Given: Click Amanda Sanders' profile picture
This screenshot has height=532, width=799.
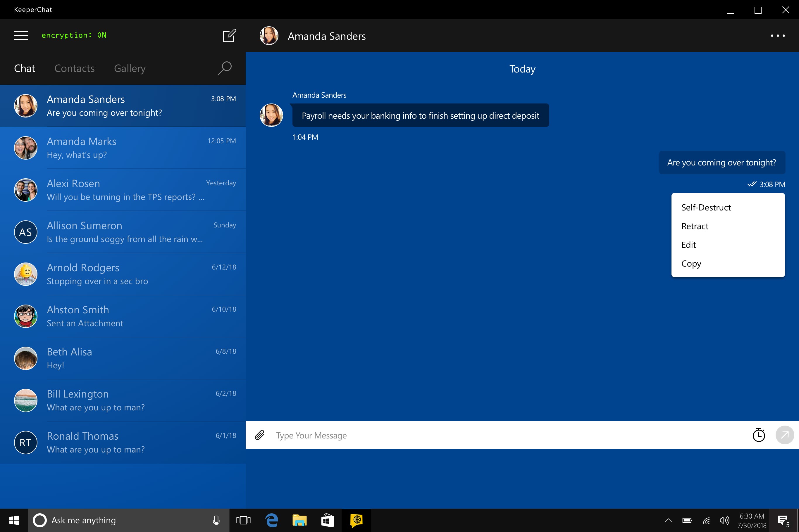Looking at the screenshot, I should point(268,36).
